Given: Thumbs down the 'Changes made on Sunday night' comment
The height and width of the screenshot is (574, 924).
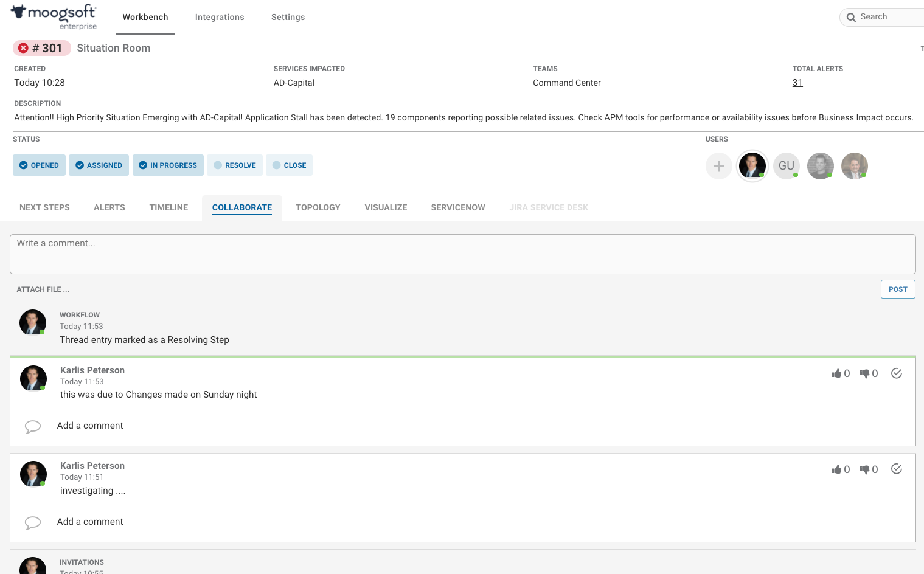Looking at the screenshot, I should point(865,373).
